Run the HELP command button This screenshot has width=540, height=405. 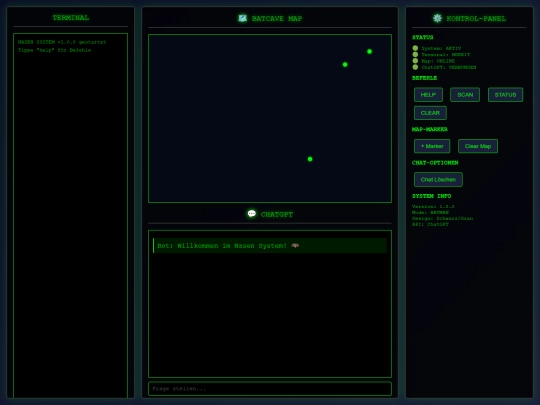pyautogui.click(x=428, y=95)
